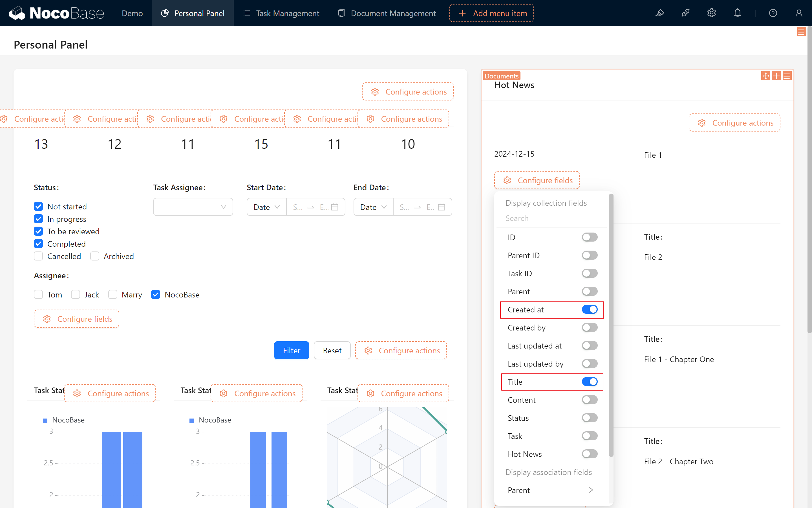Click Configure fields in the filter form

pos(76,319)
